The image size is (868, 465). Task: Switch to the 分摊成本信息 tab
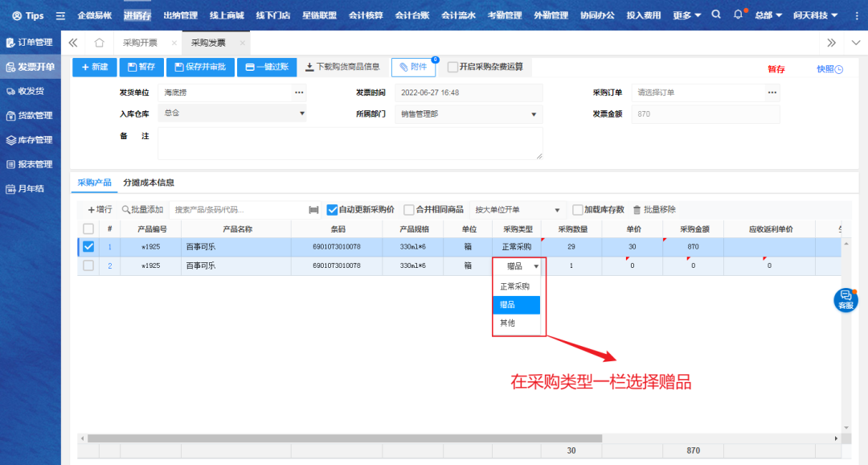149,183
